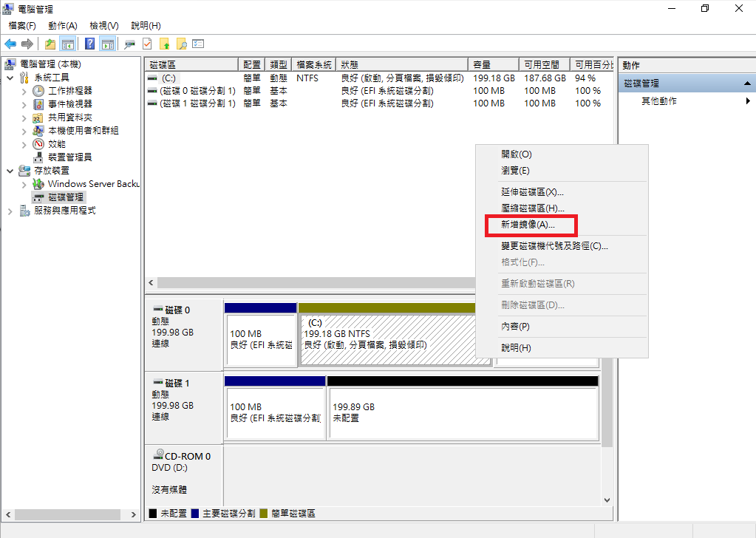The width and height of the screenshot is (756, 538).
Task: Click the 裝置管理員 icon
Action: (38, 157)
